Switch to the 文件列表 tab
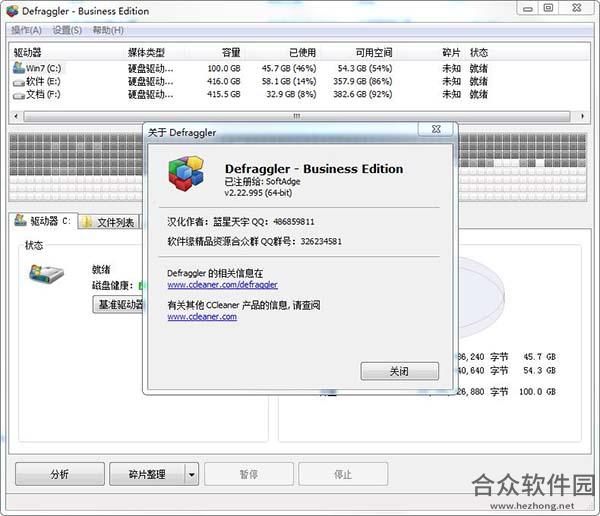Screen dimensions: 600x516 coord(109,222)
